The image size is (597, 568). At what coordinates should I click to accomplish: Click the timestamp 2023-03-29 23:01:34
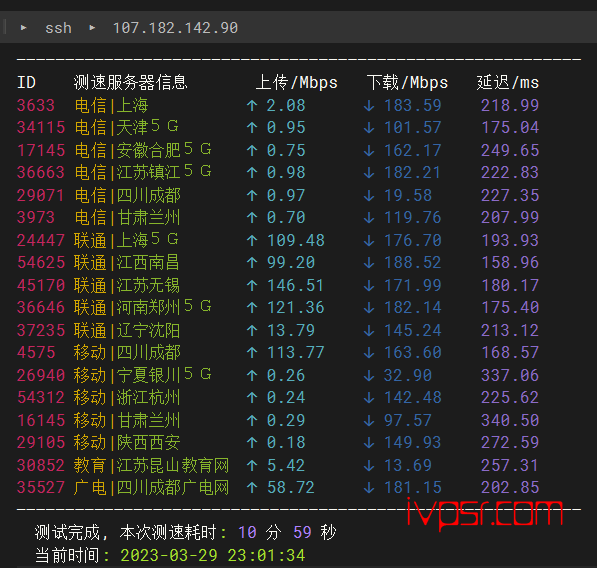(213, 555)
